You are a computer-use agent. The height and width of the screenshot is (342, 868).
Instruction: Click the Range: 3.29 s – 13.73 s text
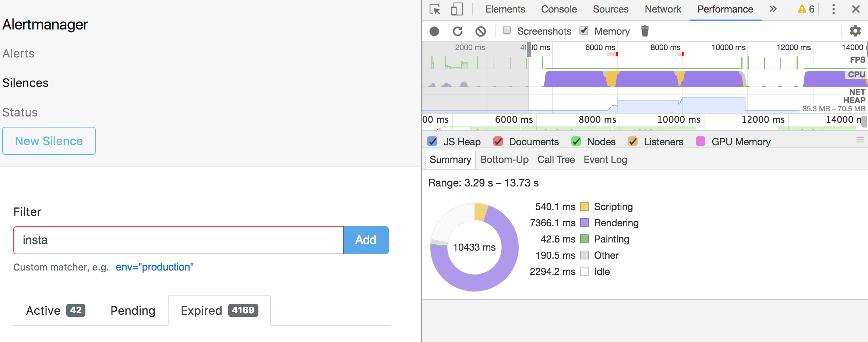tap(483, 183)
